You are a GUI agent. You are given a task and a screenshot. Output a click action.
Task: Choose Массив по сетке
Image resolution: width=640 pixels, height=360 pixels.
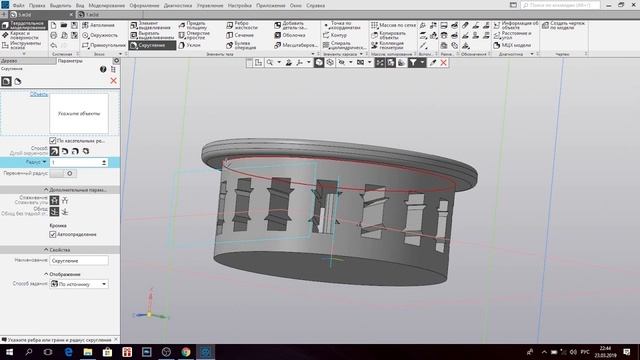[393, 25]
